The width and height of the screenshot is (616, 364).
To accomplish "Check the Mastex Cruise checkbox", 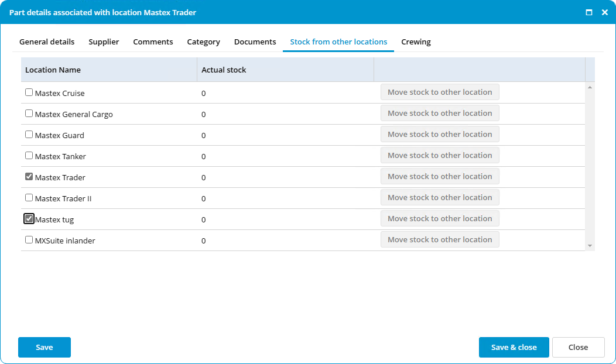I will tap(29, 92).
